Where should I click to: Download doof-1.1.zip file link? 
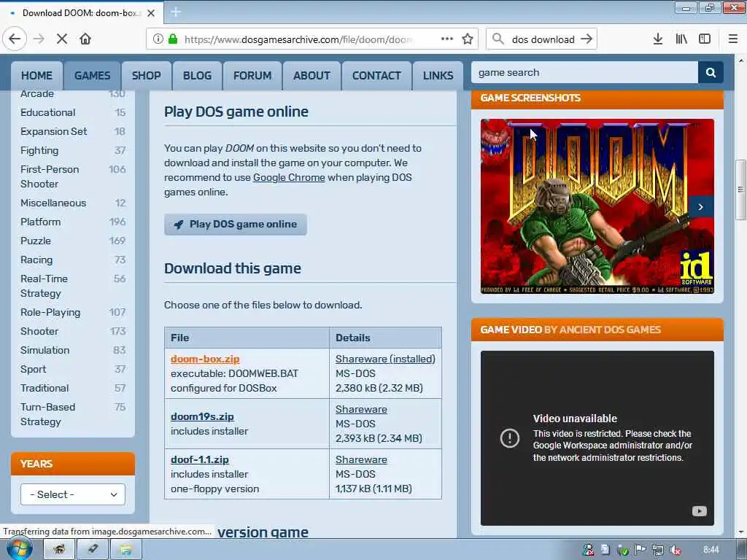pos(200,459)
